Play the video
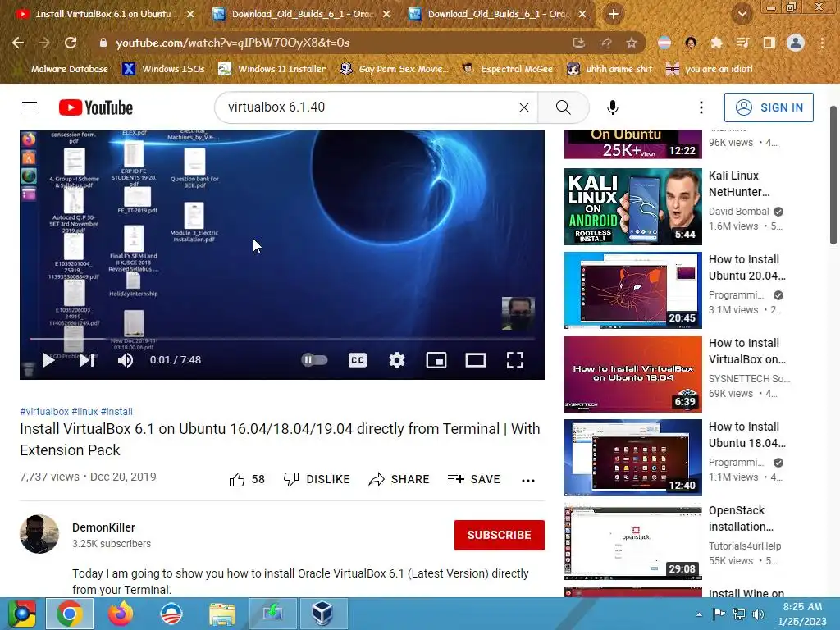Viewport: 840px width, 630px height. 48,360
